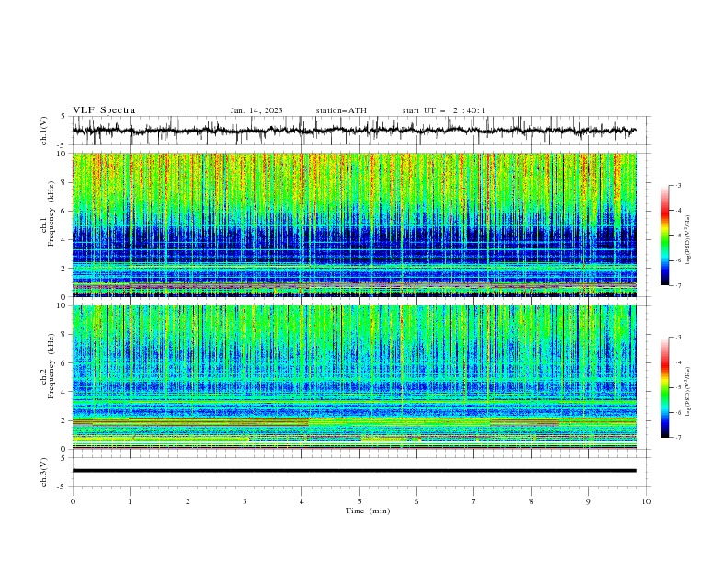
Task: Click the 'ch.3(V)' axis label
Action: tap(44, 472)
